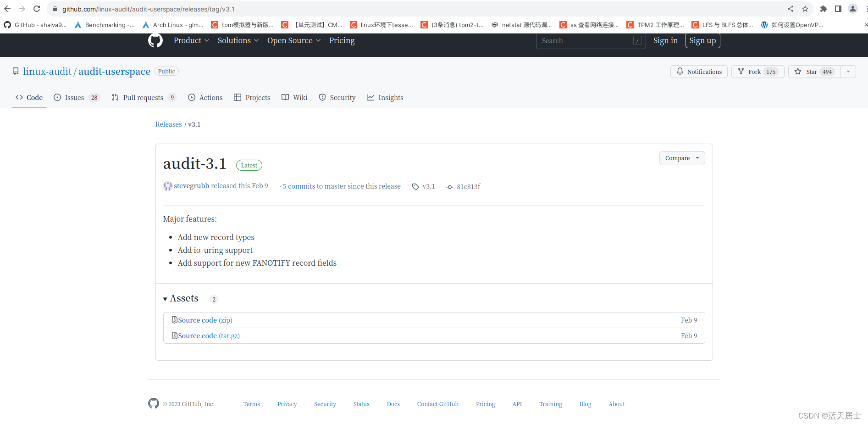Viewport: 868px width, 424px height.
Task: Open Contact GitHub footer link
Action: tap(437, 404)
